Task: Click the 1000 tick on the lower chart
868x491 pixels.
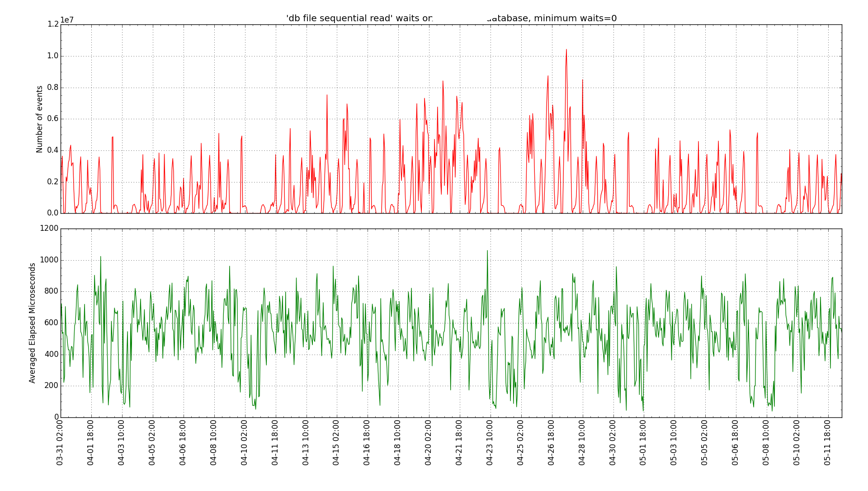Action: (x=49, y=260)
